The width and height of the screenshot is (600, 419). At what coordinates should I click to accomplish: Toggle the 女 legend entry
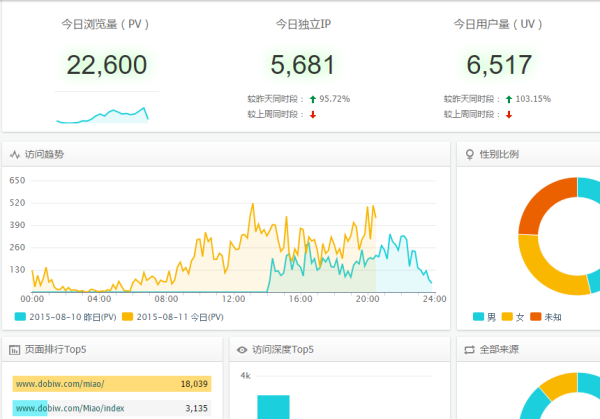pos(513,317)
